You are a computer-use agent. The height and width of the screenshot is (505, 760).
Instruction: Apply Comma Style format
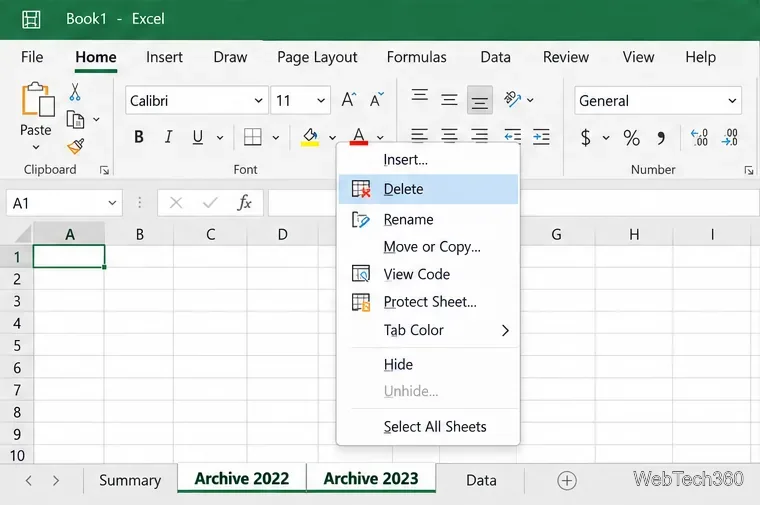click(x=661, y=139)
